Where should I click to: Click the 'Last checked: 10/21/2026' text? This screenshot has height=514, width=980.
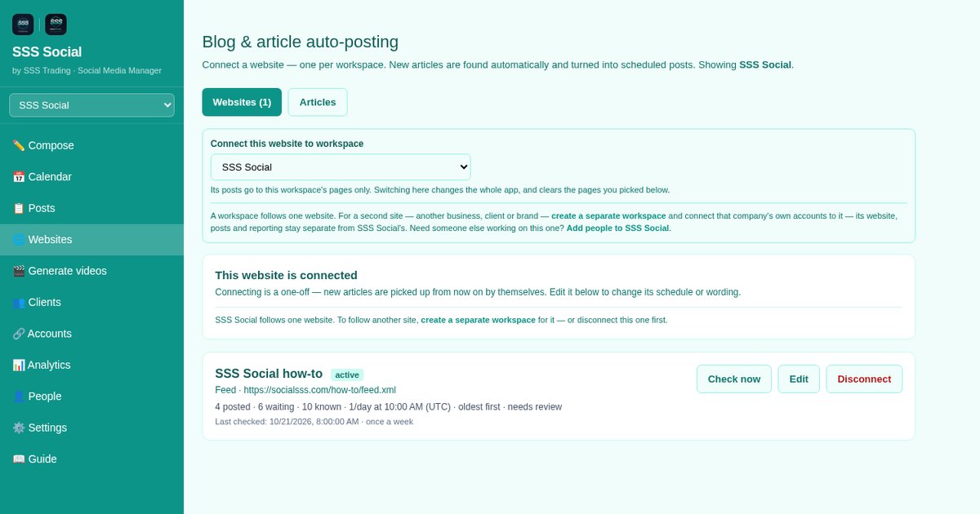pyautogui.click(x=314, y=422)
